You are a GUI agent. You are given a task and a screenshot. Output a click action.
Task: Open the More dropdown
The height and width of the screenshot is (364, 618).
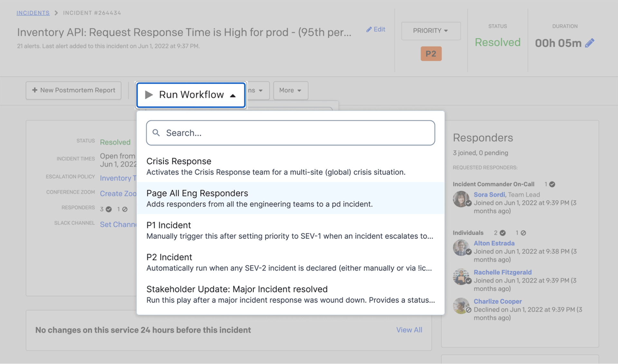[290, 90]
